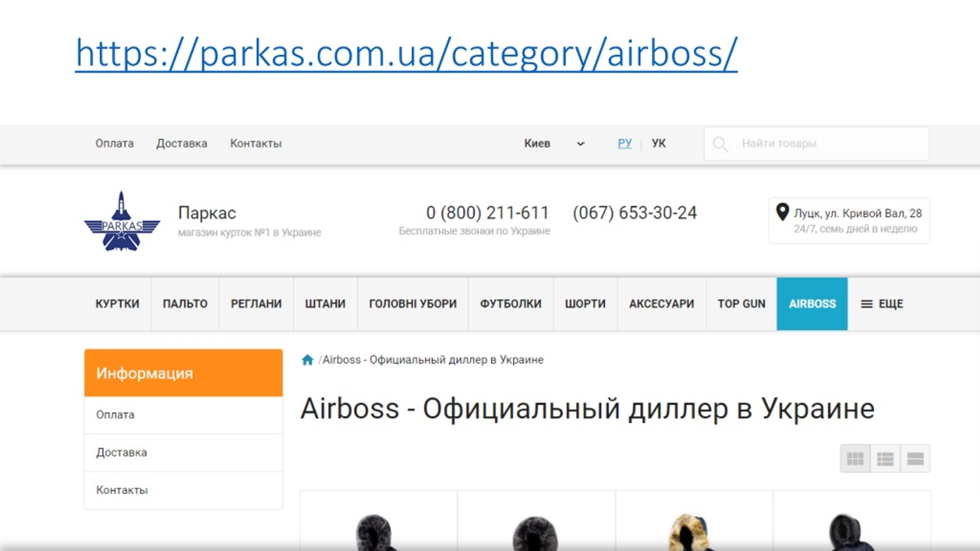Open the ФУТБОЛКИ category
The height and width of the screenshot is (551, 980).
511,304
